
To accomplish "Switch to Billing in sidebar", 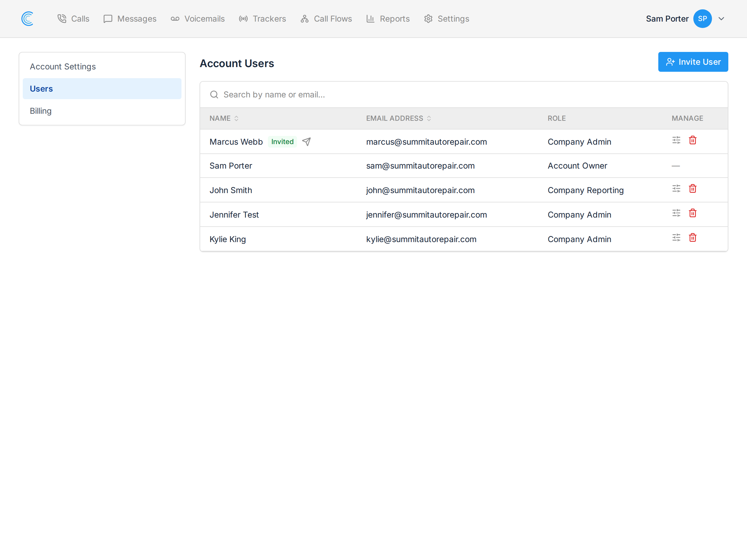I will click(x=102, y=111).
